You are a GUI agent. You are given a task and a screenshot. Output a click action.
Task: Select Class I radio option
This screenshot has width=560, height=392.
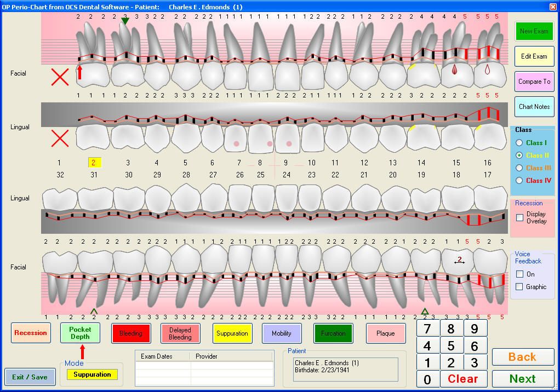coord(519,143)
